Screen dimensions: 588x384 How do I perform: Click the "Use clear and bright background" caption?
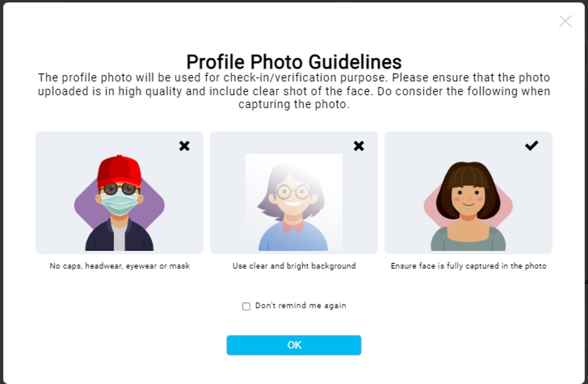pyautogui.click(x=294, y=266)
